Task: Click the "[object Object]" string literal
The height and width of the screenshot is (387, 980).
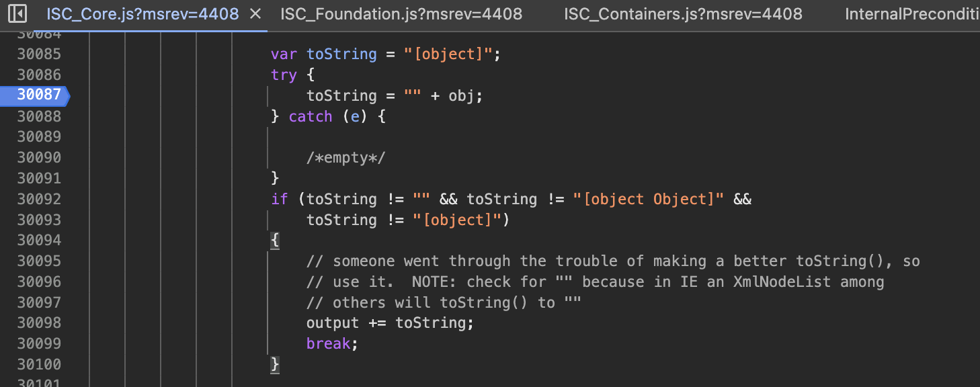Action: 649,199
